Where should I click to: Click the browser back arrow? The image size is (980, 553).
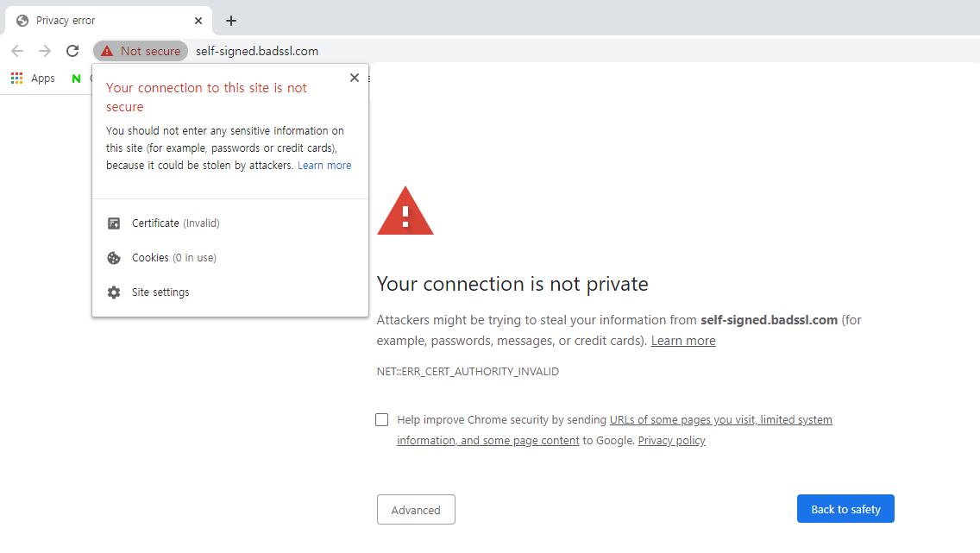pyautogui.click(x=17, y=51)
